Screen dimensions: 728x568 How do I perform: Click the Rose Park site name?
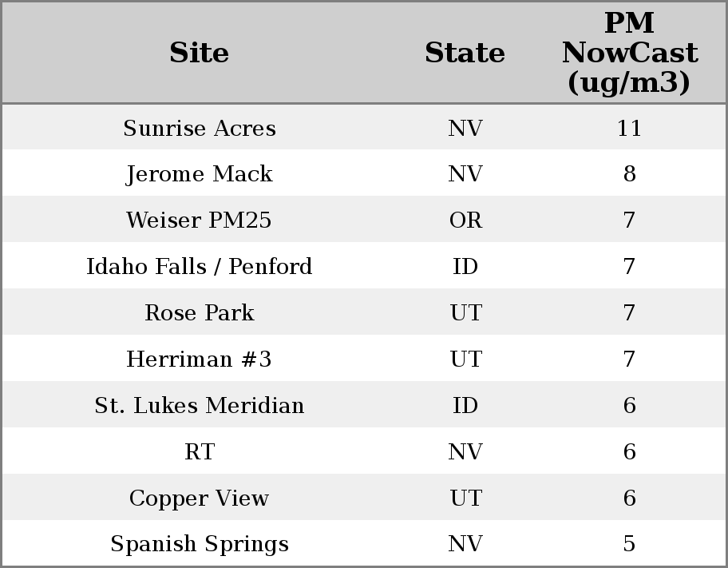coord(200,313)
